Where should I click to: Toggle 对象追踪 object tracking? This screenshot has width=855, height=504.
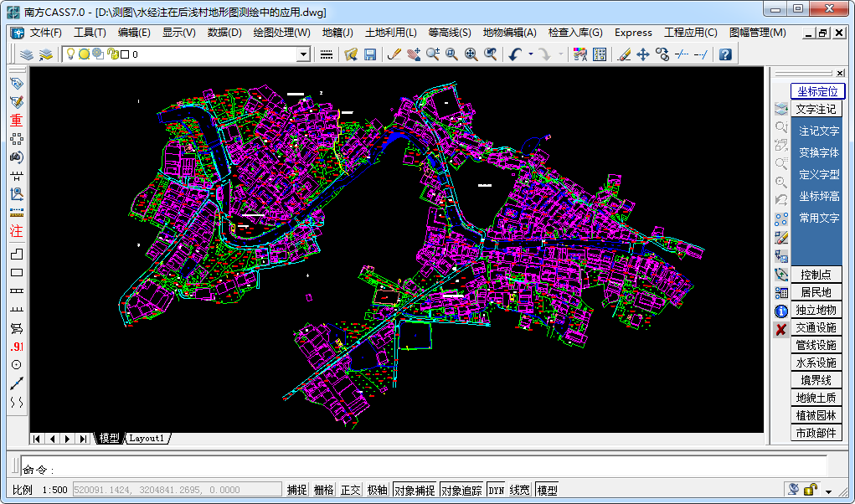462,490
